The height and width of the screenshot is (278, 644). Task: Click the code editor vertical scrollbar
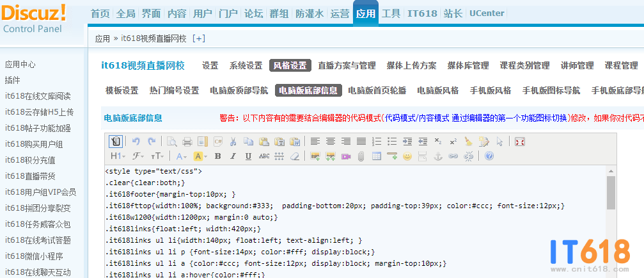tap(611, 192)
